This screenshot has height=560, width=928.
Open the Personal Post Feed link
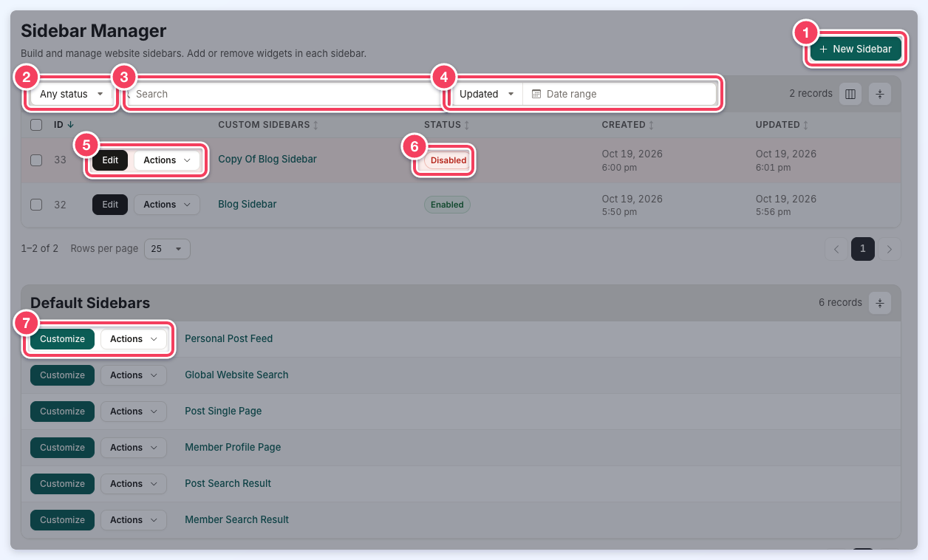coord(229,338)
